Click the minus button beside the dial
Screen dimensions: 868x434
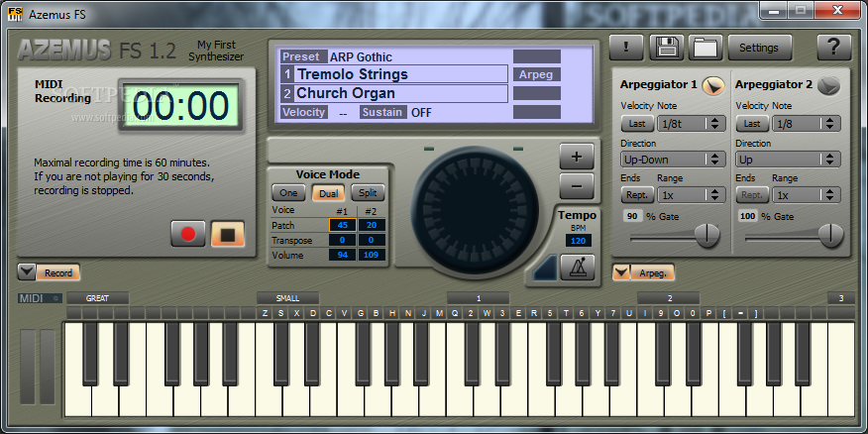(577, 186)
